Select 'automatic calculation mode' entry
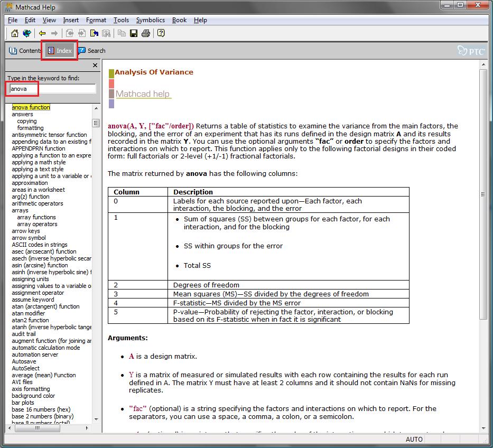 coord(46,348)
